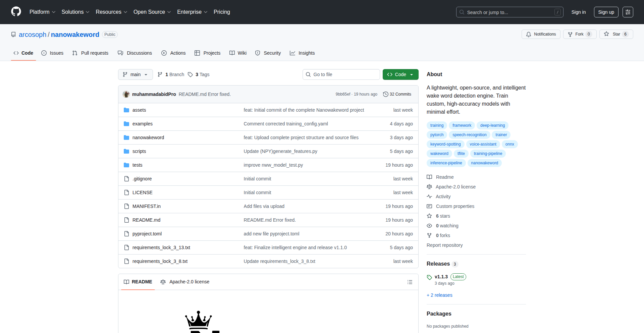The image size is (644, 333).
Task: Click the Report repository link
Action: click(x=444, y=245)
